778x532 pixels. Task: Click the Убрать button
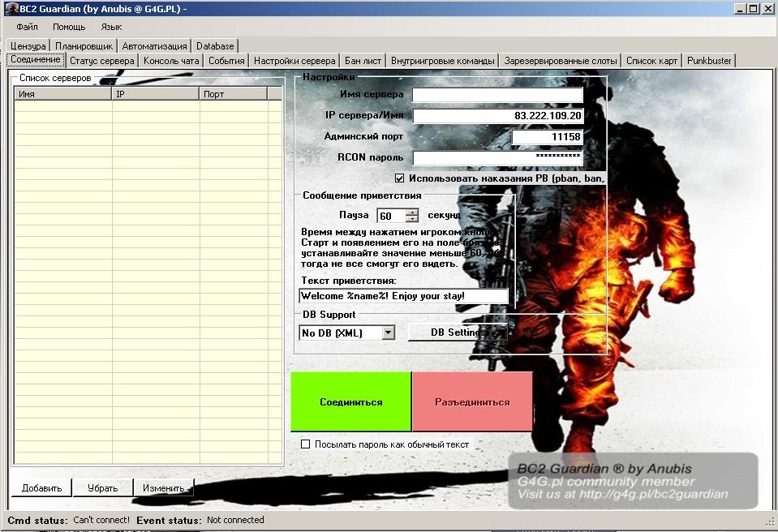point(103,488)
